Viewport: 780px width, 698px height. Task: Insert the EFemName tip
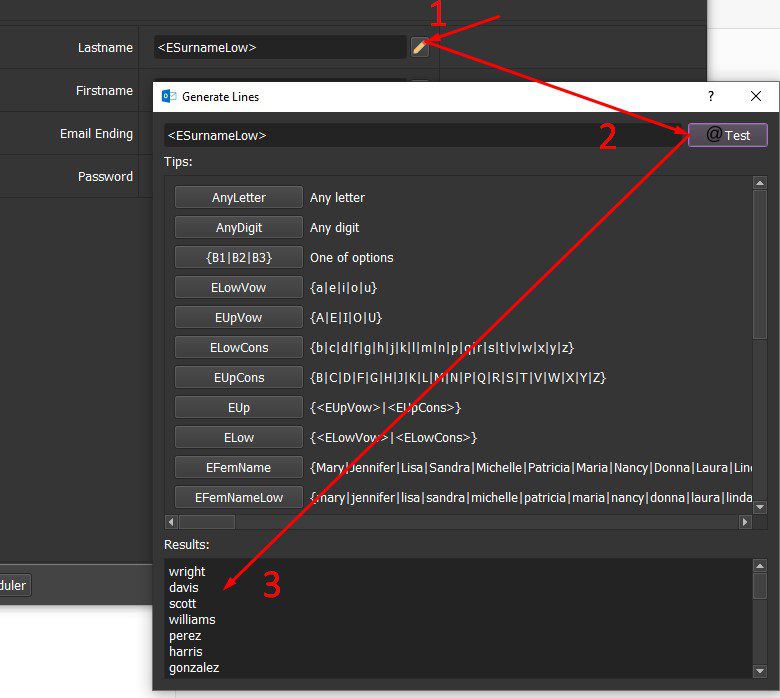point(239,467)
